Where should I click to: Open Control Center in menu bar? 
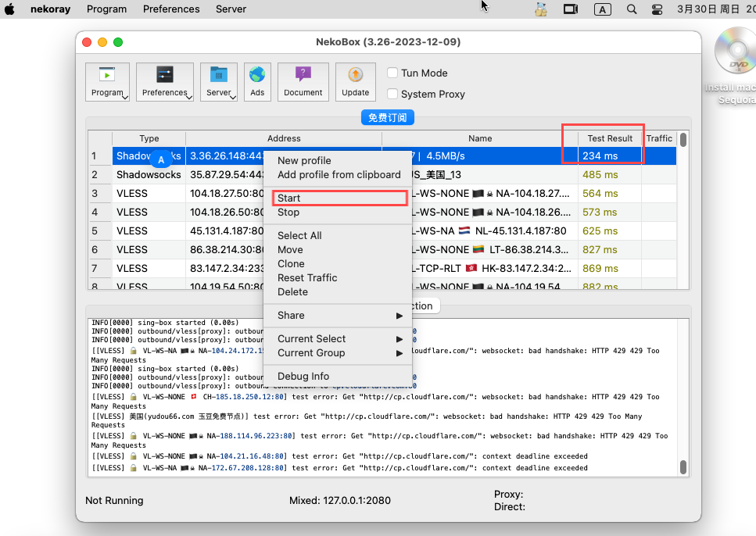pyautogui.click(x=657, y=9)
